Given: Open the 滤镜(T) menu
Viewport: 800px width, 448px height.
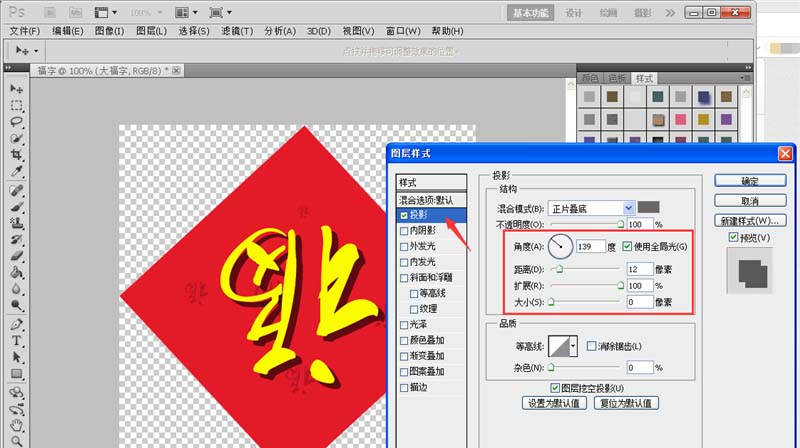Looking at the screenshot, I should tap(237, 31).
